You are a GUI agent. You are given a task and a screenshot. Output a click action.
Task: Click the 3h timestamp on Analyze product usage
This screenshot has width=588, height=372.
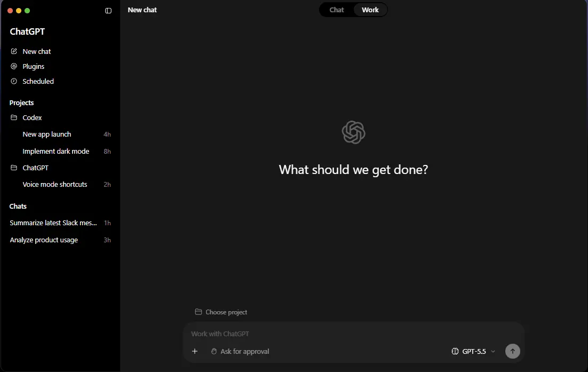pos(107,240)
